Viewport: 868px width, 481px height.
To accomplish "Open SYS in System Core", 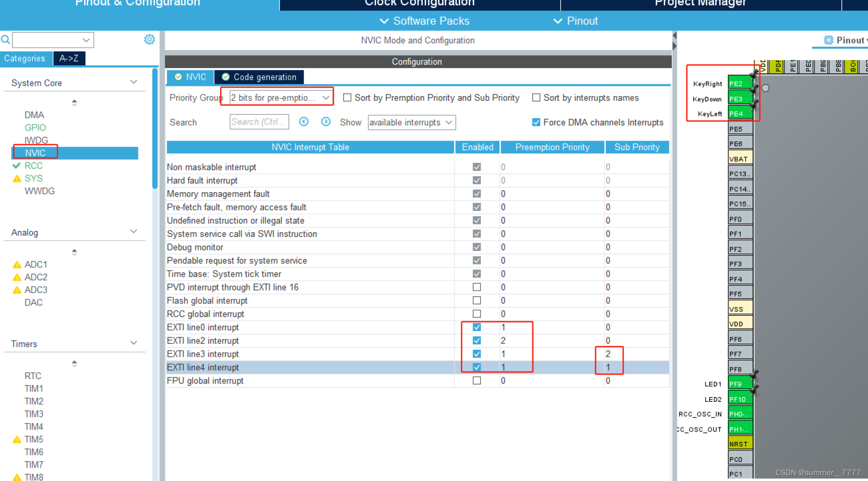I will coord(33,178).
